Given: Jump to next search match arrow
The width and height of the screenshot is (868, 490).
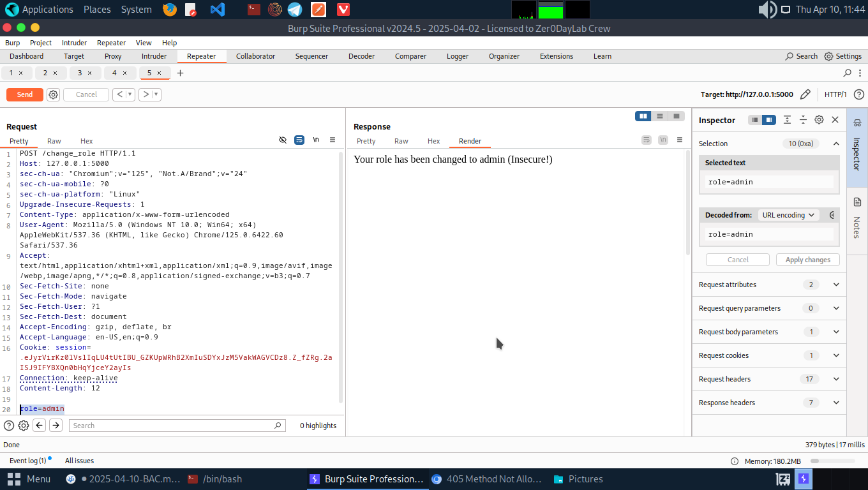Looking at the screenshot, I should pyautogui.click(x=56, y=426).
